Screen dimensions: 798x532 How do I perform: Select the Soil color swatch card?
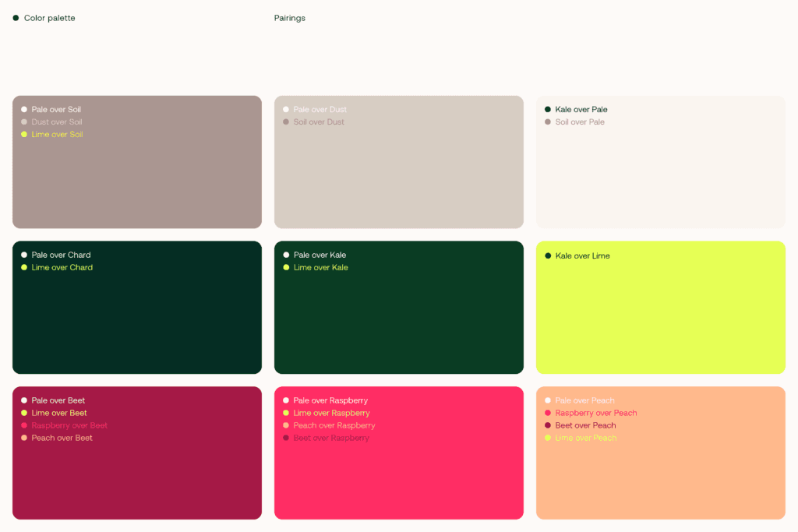(137, 162)
